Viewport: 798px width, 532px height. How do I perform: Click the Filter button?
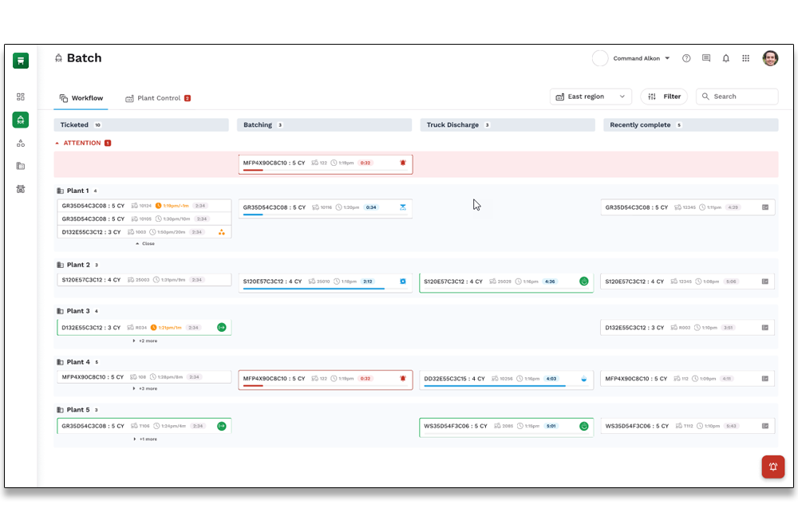tap(664, 97)
